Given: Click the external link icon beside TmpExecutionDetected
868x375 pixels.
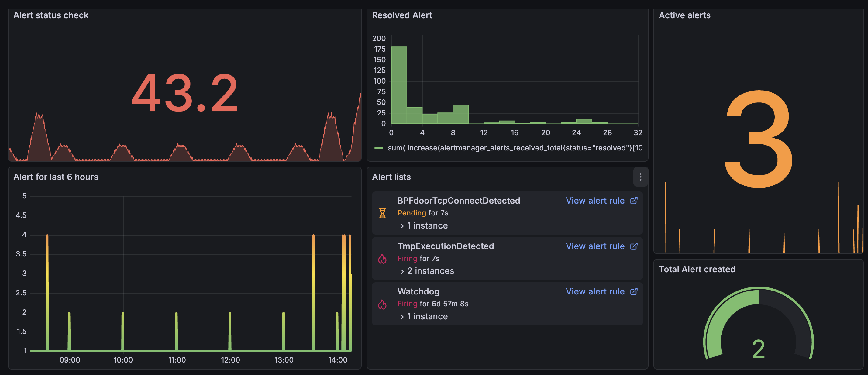Looking at the screenshot, I should pos(634,246).
